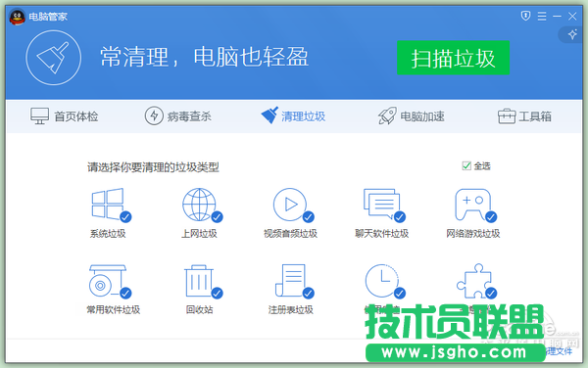Click the penguin logo in title bar
The image size is (588, 368).
click(17, 17)
